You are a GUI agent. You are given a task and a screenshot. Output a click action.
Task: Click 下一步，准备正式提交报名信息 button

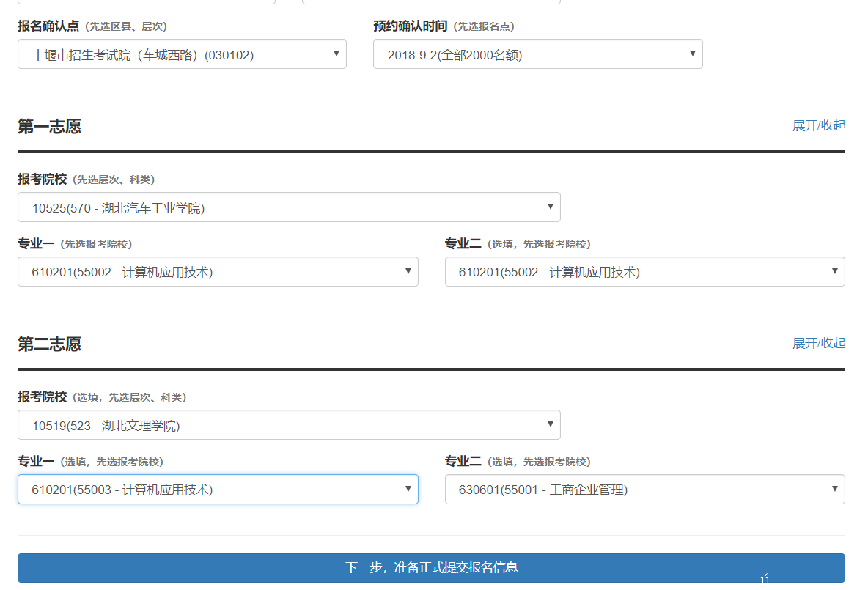pyautogui.click(x=431, y=568)
